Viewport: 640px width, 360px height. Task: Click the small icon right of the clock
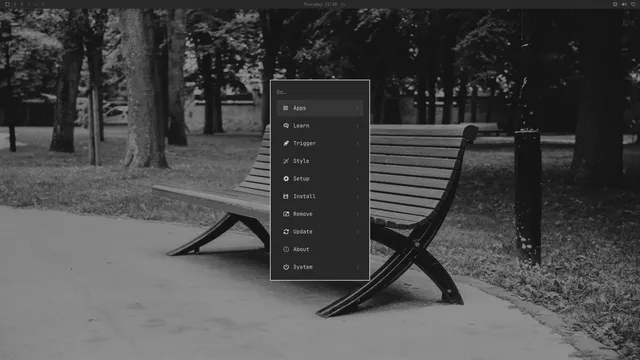click(x=343, y=4)
